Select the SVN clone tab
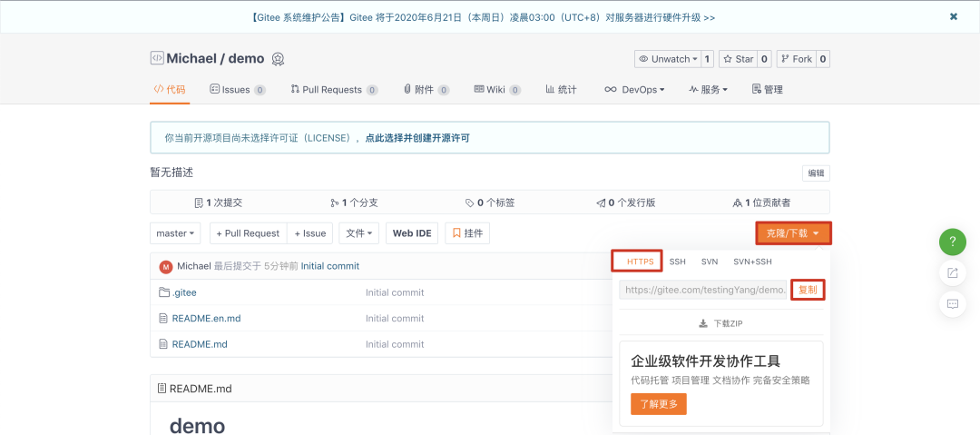The height and width of the screenshot is (435, 980). coord(710,262)
